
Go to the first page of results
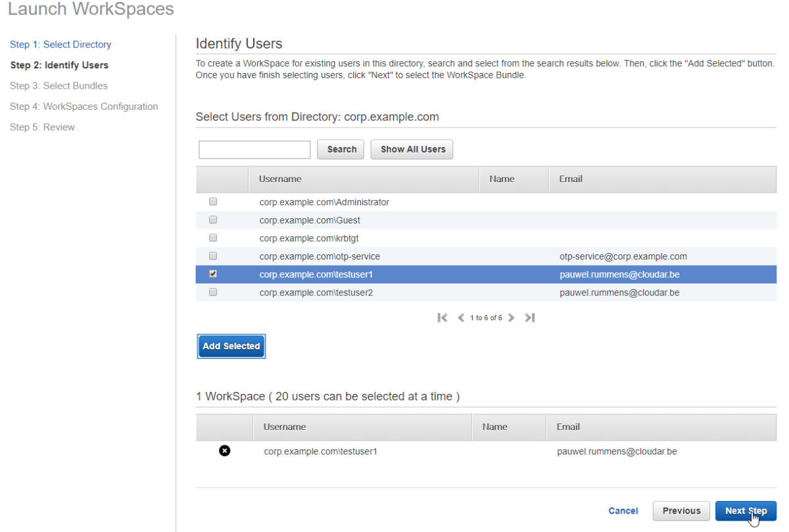(x=442, y=318)
